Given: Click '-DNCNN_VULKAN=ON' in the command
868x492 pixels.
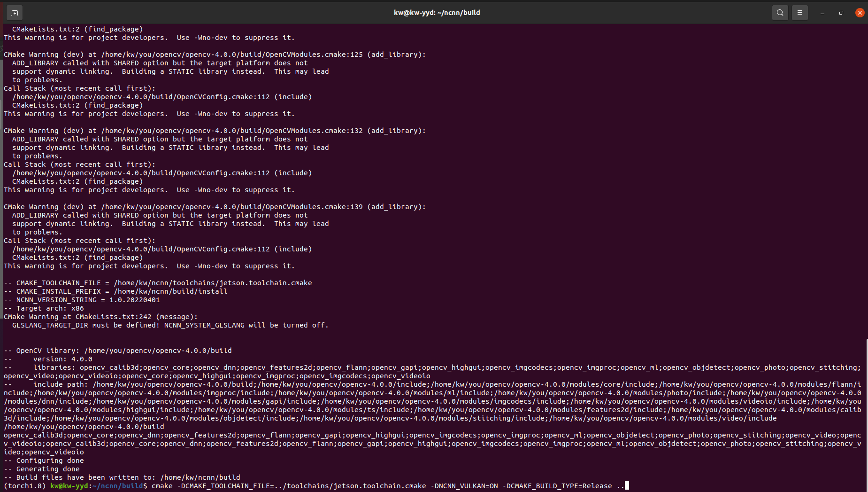Looking at the screenshot, I should point(464,486).
